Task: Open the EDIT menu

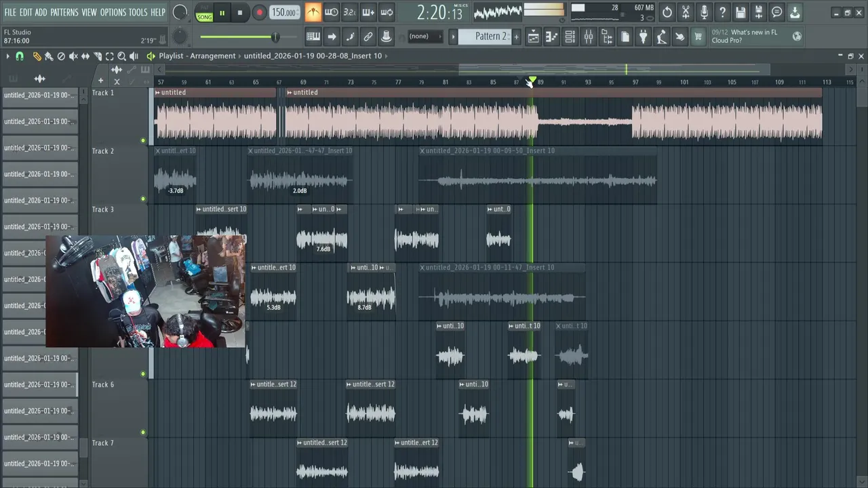Action: tap(26, 12)
